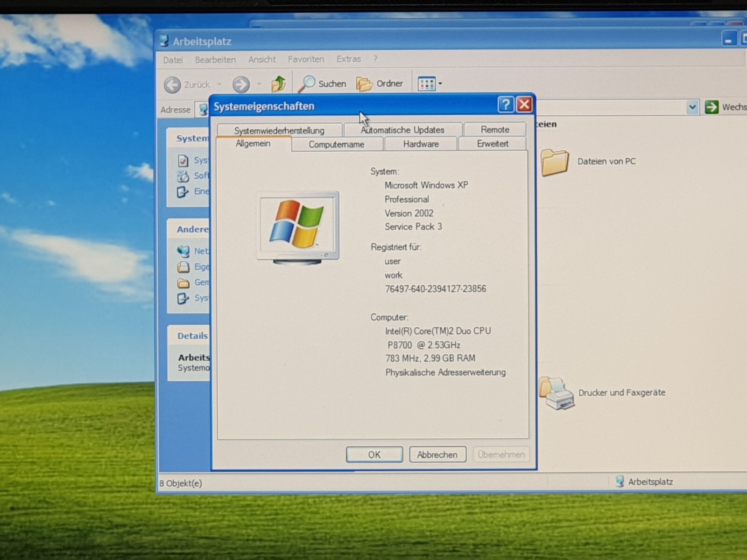
Task: Open Systemsteuerung icon under Andere Orte
Action: point(183,298)
